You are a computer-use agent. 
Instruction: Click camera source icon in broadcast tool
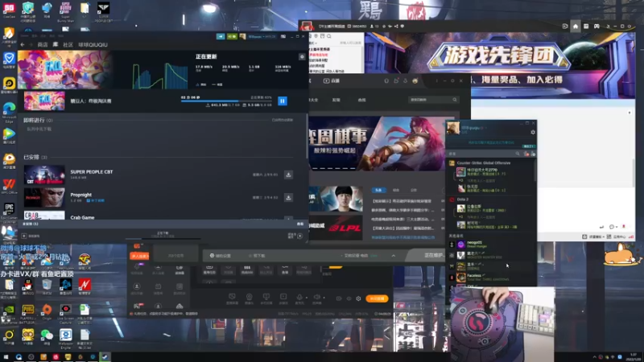click(x=249, y=297)
